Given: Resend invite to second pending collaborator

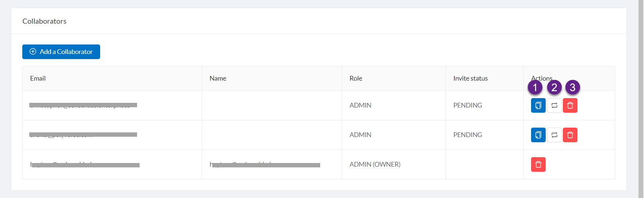Looking at the screenshot, I should (x=554, y=135).
